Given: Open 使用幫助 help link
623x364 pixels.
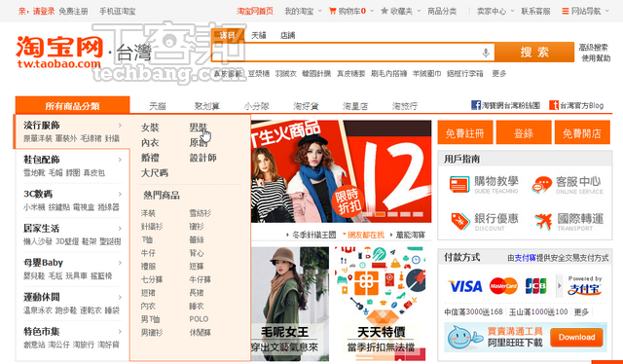Looking at the screenshot, I should click(x=596, y=58).
